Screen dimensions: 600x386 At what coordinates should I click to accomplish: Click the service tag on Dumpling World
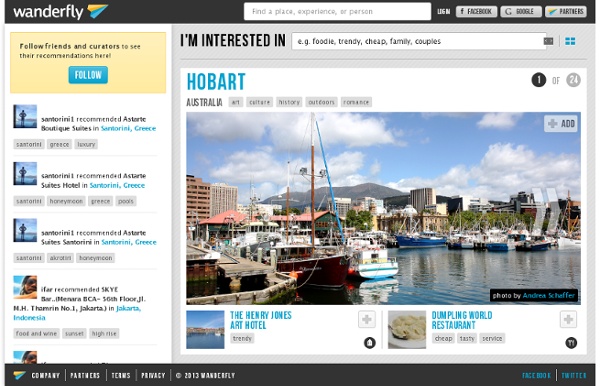(x=492, y=339)
